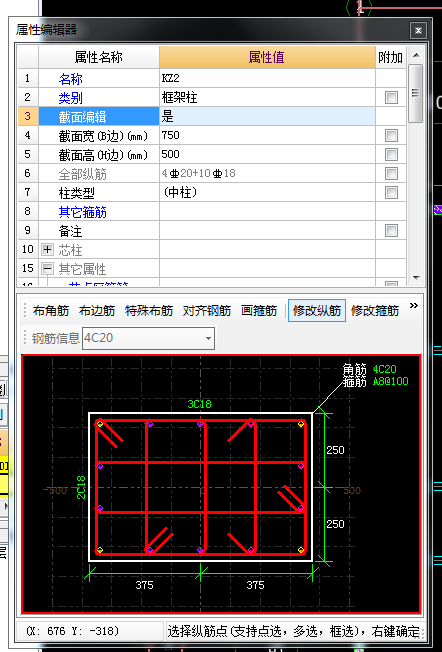Image resolution: width=442 pixels, height=652 pixels.
Task: Collapse the 其它属性 property group
Action: pyautogui.click(x=47, y=269)
